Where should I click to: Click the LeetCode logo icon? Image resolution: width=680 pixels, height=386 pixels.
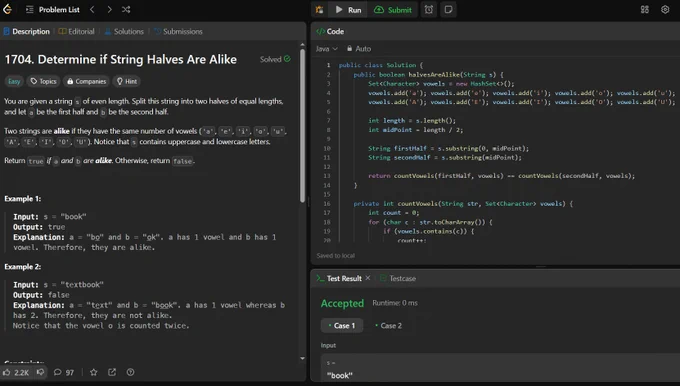point(7,9)
